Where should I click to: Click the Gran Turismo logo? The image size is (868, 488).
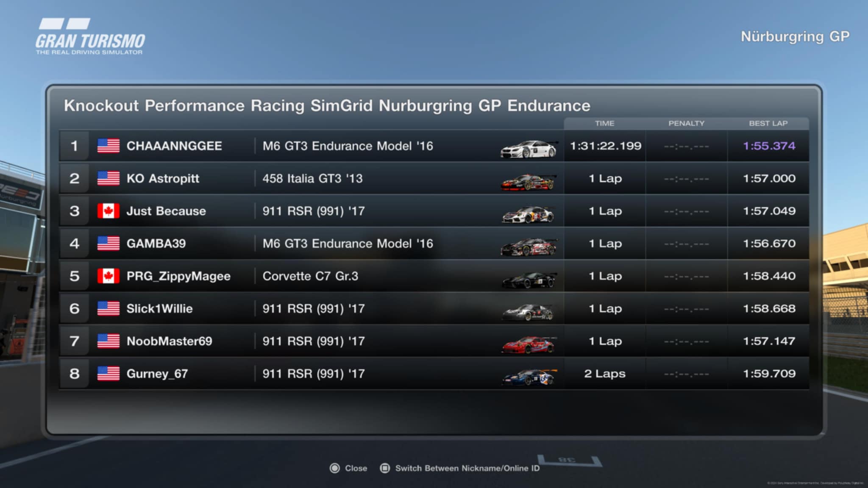coord(90,36)
